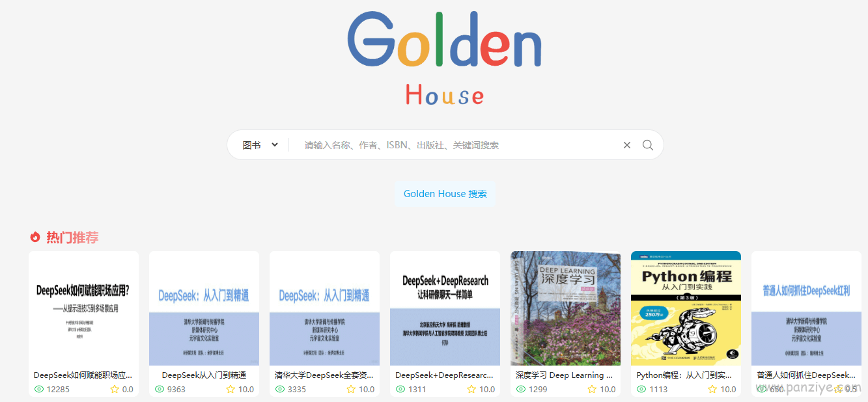The image size is (868, 402).
Task: Click the view count 12285
Action: pyautogui.click(x=58, y=390)
